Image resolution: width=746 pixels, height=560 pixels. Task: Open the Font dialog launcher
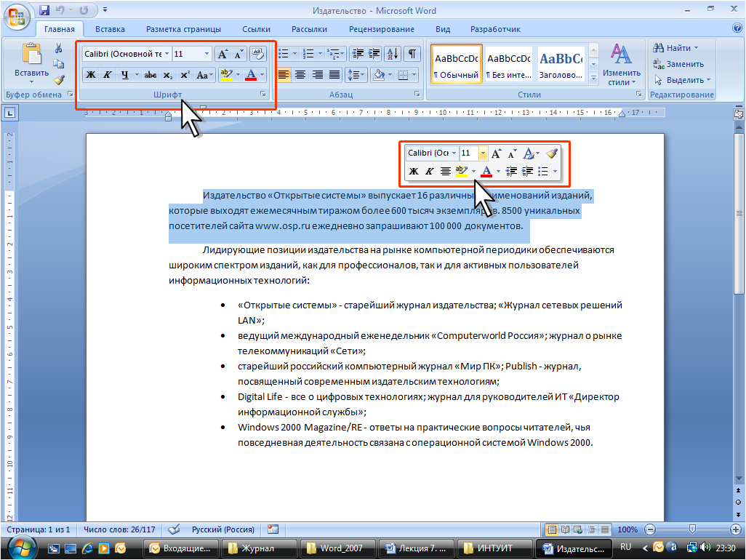tap(262, 95)
